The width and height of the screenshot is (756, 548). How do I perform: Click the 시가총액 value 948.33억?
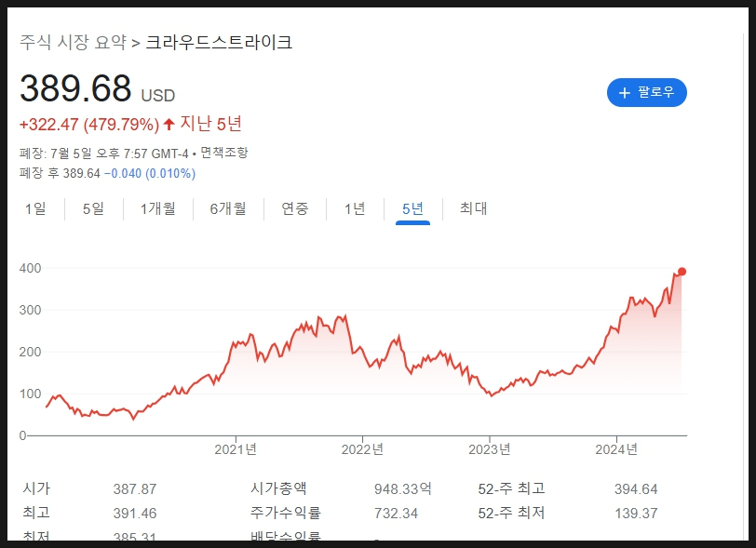403,489
